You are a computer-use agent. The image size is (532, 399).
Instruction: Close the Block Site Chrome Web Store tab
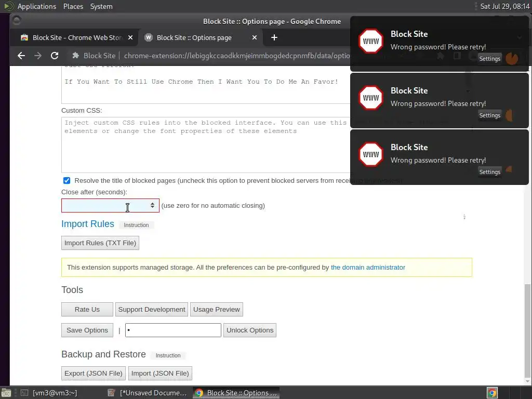pyautogui.click(x=130, y=37)
